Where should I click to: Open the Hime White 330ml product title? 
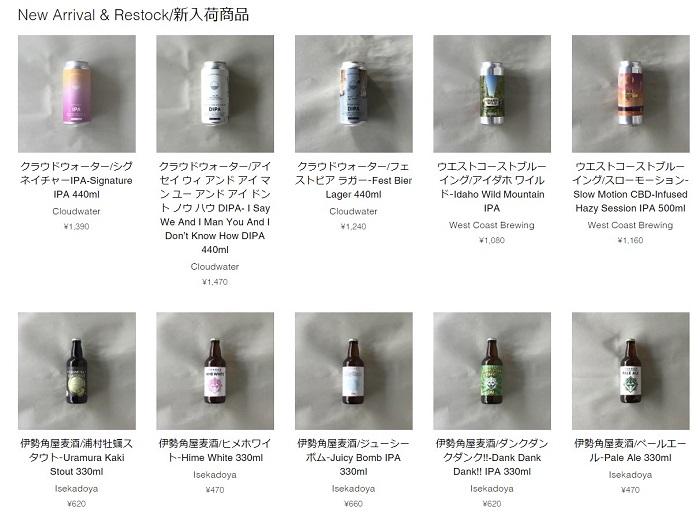pos(215,451)
